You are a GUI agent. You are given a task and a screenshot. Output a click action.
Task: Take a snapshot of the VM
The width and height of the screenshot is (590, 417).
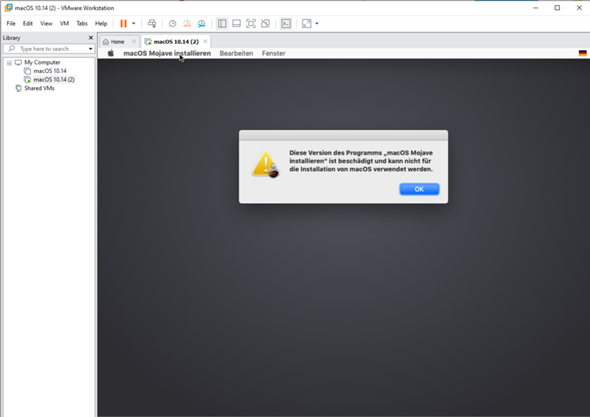click(172, 24)
